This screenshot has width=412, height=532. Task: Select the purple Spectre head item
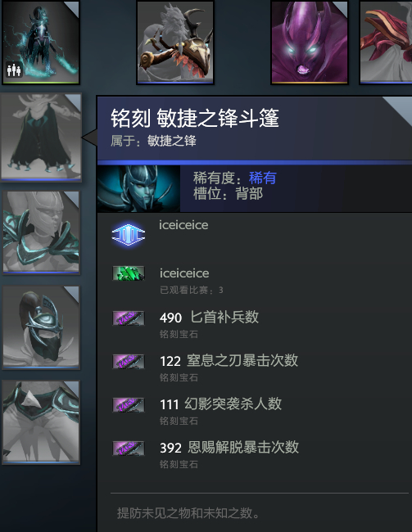310,42
